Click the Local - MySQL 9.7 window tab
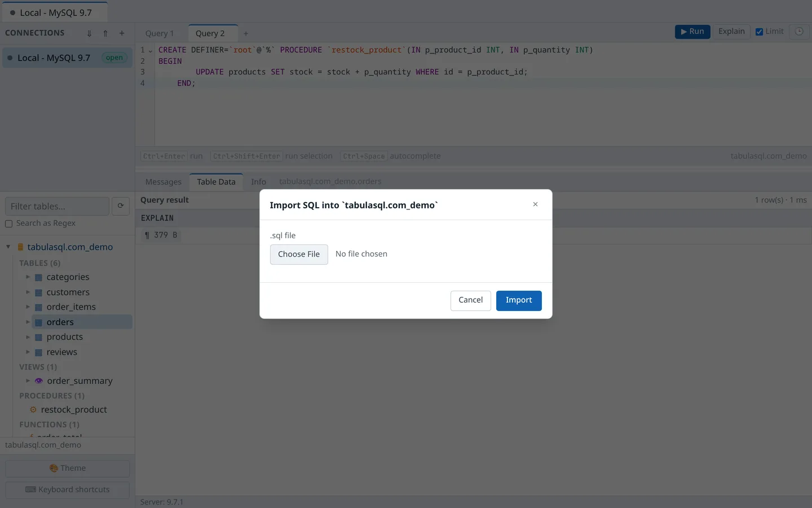Image resolution: width=812 pixels, height=508 pixels. pos(54,12)
